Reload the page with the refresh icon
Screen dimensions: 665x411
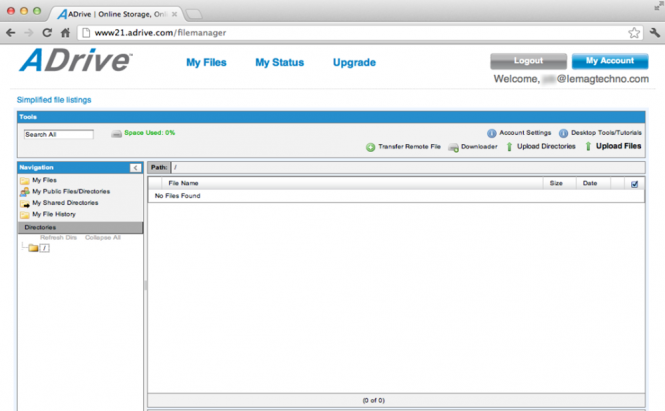pyautogui.click(x=47, y=33)
